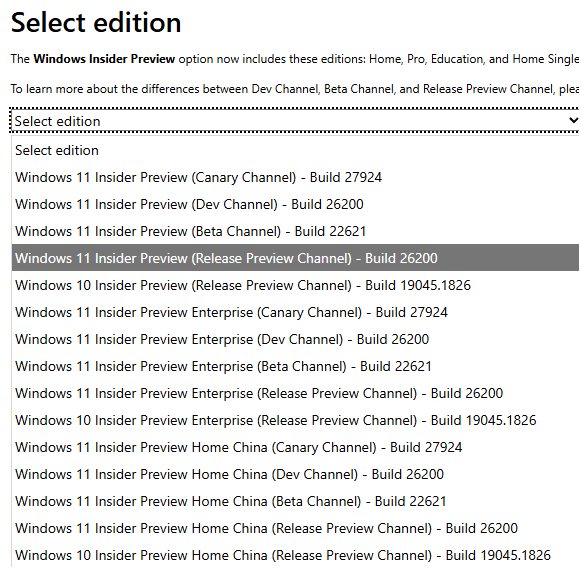This screenshot has width=581, height=569.
Task: Pick Windows 11 Enterprise Release Preview option
Action: click(295, 393)
